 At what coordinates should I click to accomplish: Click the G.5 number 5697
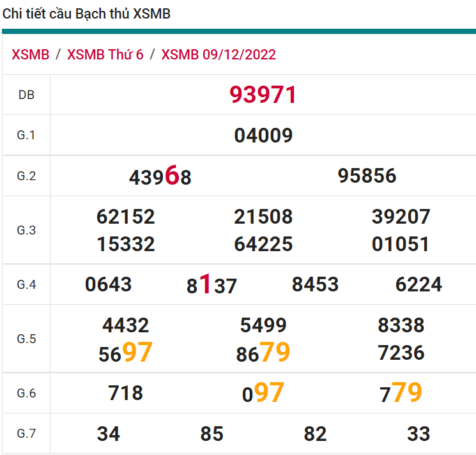pos(126,353)
